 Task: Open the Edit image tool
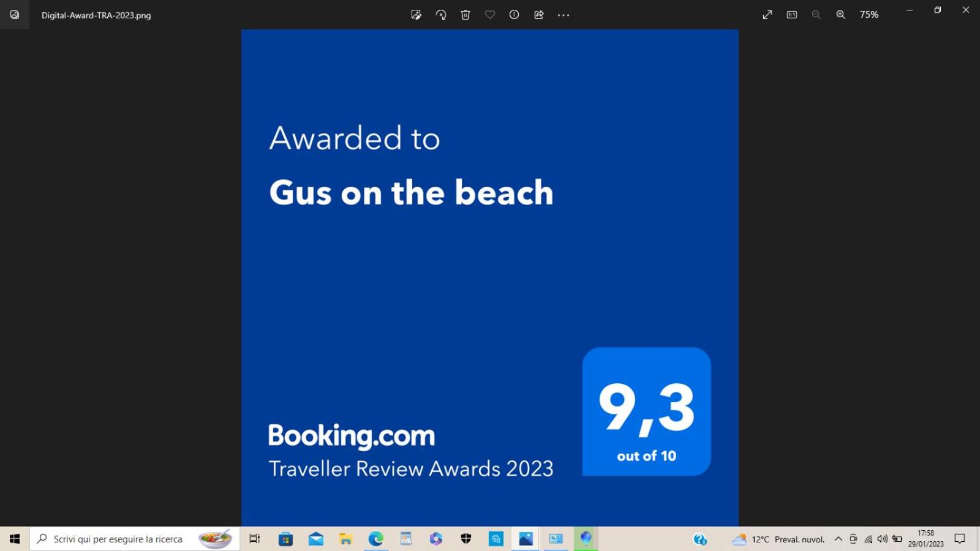416,15
